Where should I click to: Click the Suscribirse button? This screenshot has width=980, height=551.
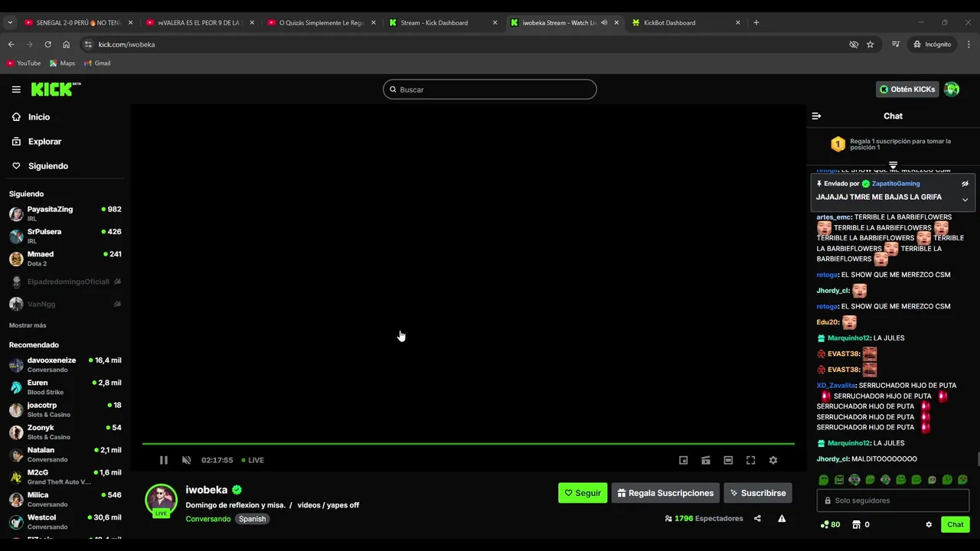tap(758, 493)
